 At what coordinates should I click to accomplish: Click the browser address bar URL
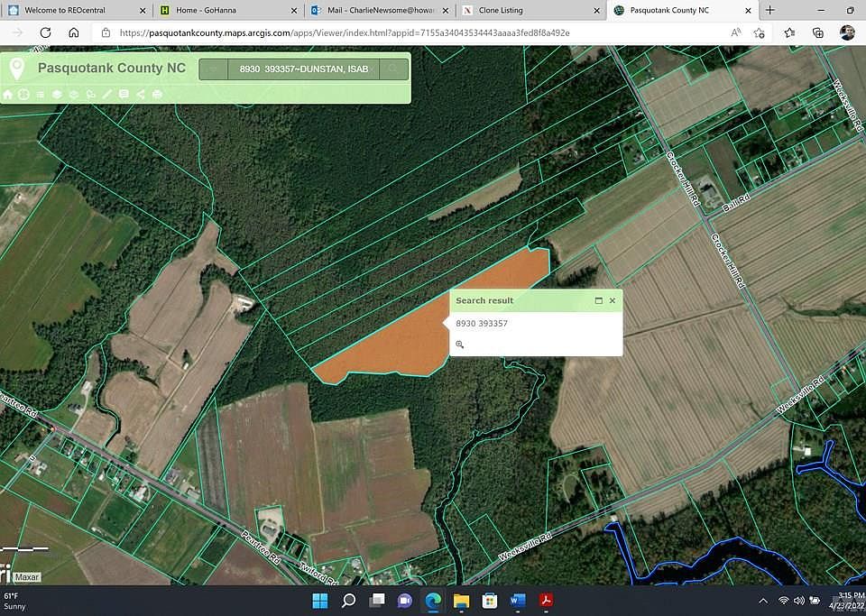click(343, 32)
